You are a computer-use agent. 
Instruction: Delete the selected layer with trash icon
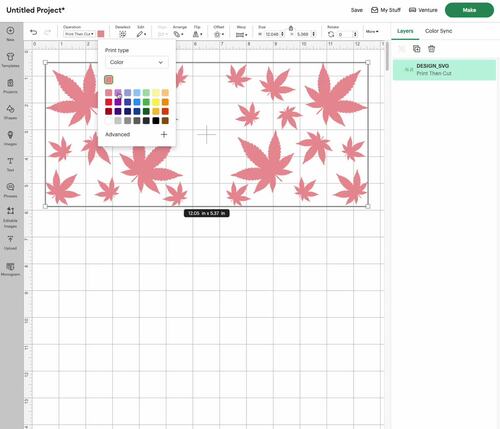coord(431,49)
